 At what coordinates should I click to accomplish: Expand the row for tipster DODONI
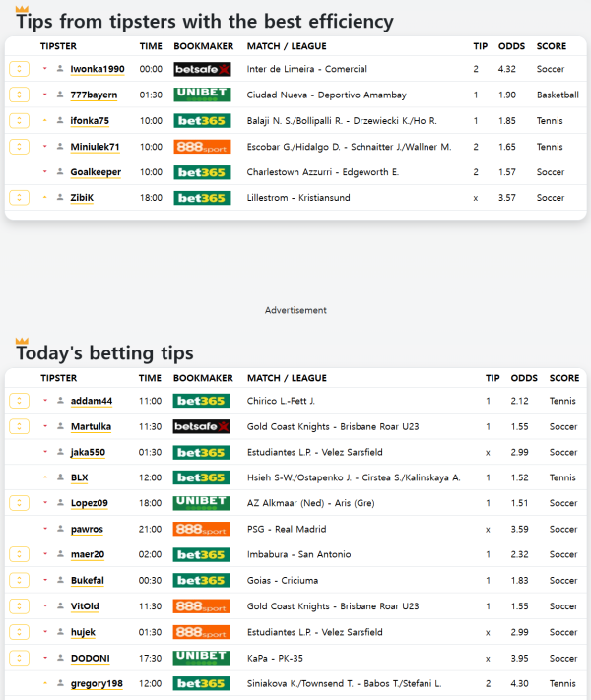(x=19, y=657)
